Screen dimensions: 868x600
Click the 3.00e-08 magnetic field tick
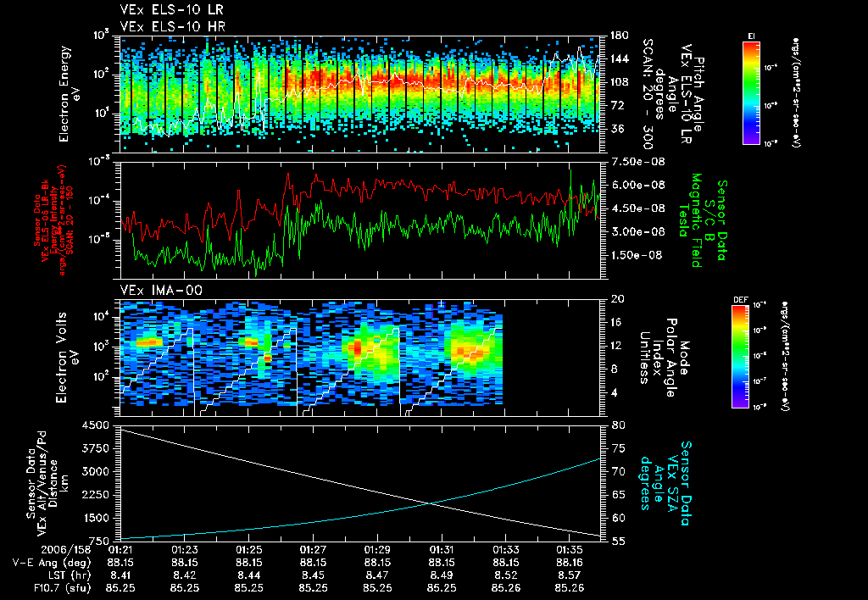click(x=638, y=231)
